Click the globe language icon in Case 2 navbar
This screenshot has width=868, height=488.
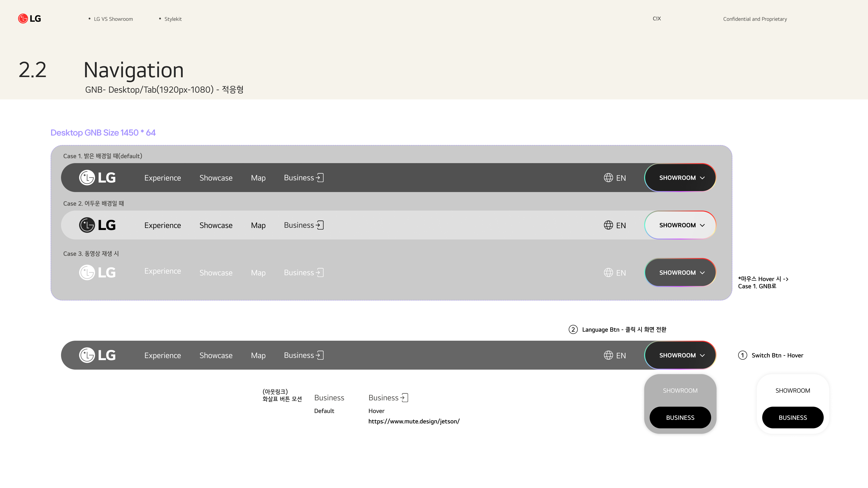(x=608, y=225)
